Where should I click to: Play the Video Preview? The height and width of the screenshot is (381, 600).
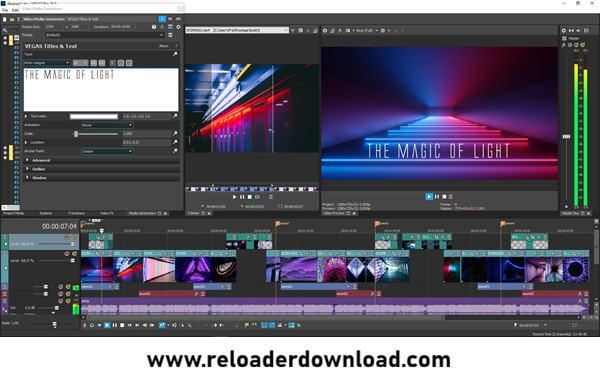point(429,197)
